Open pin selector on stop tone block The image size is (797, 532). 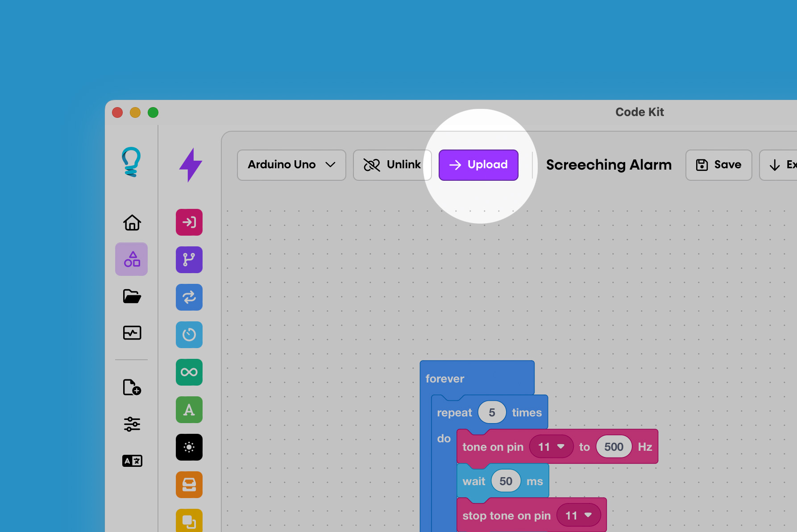pos(578,515)
